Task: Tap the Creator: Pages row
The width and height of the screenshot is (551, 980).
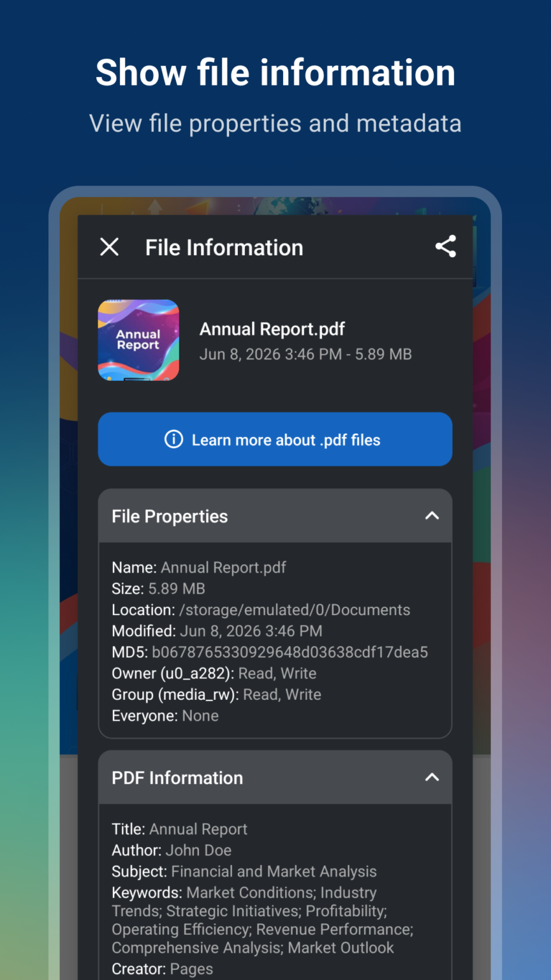Action: click(163, 969)
